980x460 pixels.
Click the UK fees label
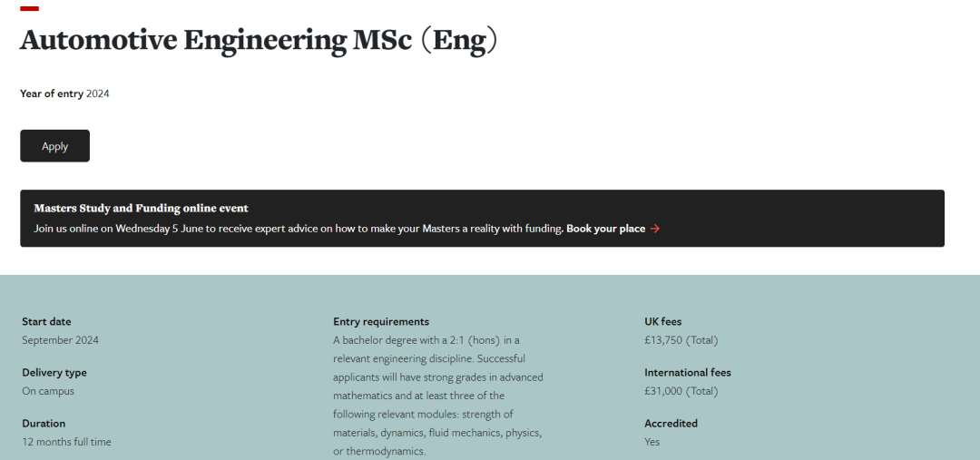point(663,321)
